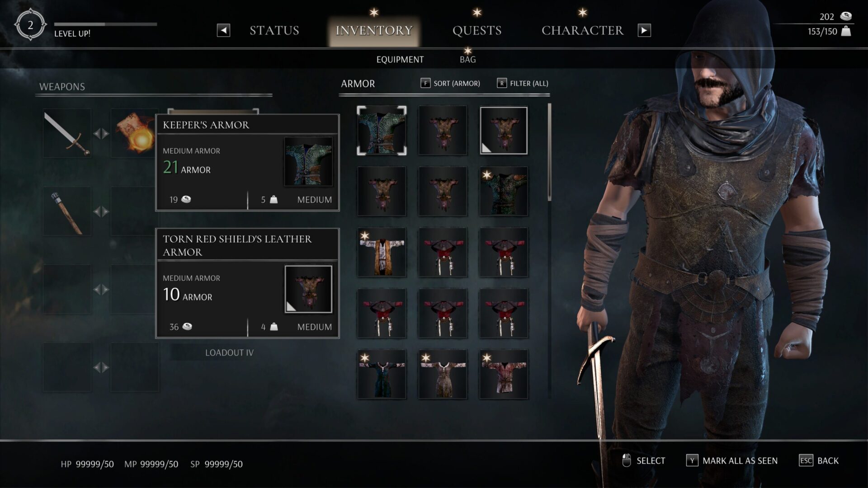Viewport: 868px width, 488px height.
Task: Select the white and orange robe armor
Action: click(x=382, y=252)
